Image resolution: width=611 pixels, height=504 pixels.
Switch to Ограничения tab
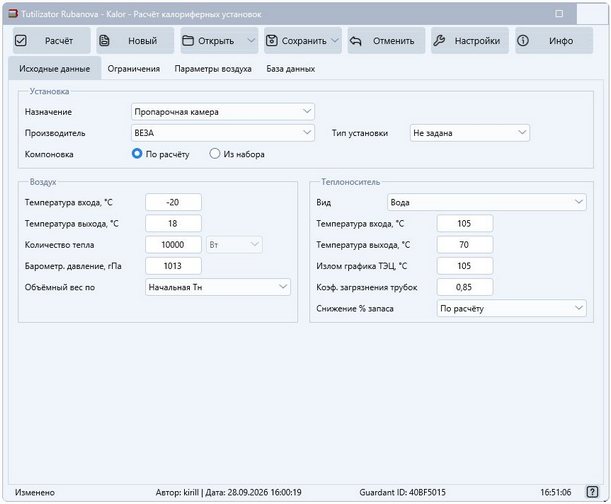[134, 69]
